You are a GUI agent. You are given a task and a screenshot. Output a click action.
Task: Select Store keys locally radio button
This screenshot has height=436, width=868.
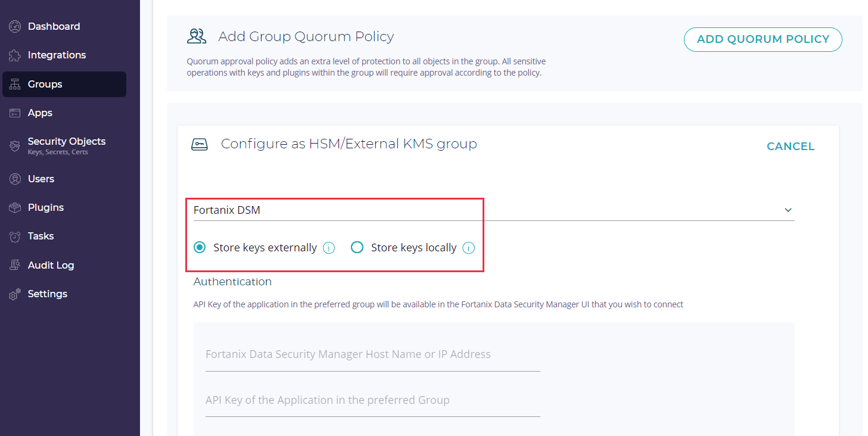pos(357,247)
